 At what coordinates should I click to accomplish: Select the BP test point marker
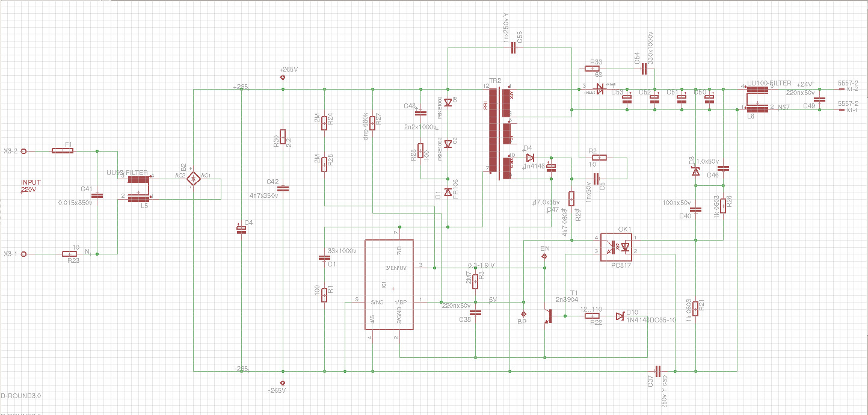coord(523,314)
